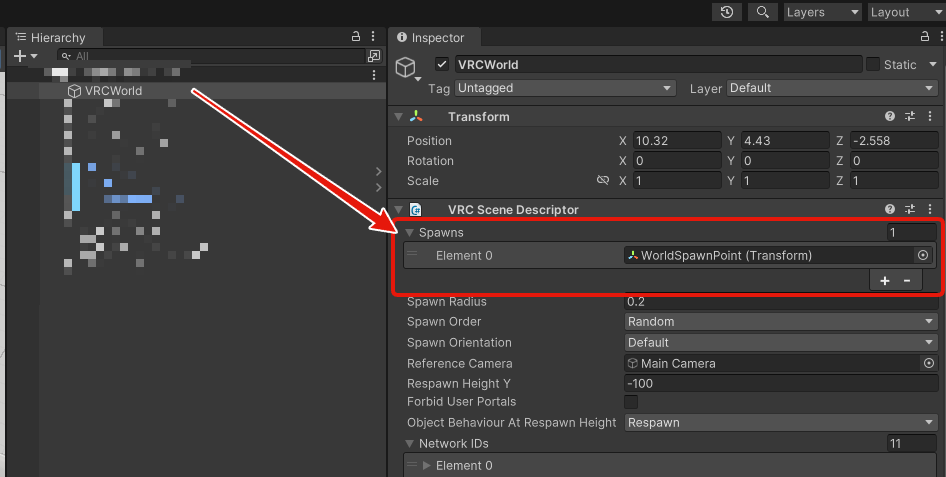The image size is (946, 477).
Task: Collapse the Spawns list foldout
Action: pos(410,232)
